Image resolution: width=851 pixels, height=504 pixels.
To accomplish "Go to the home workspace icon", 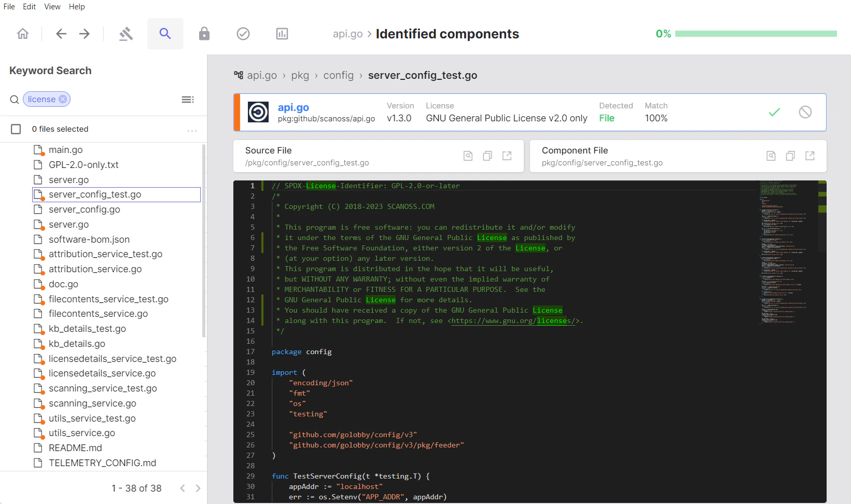I will (x=23, y=34).
